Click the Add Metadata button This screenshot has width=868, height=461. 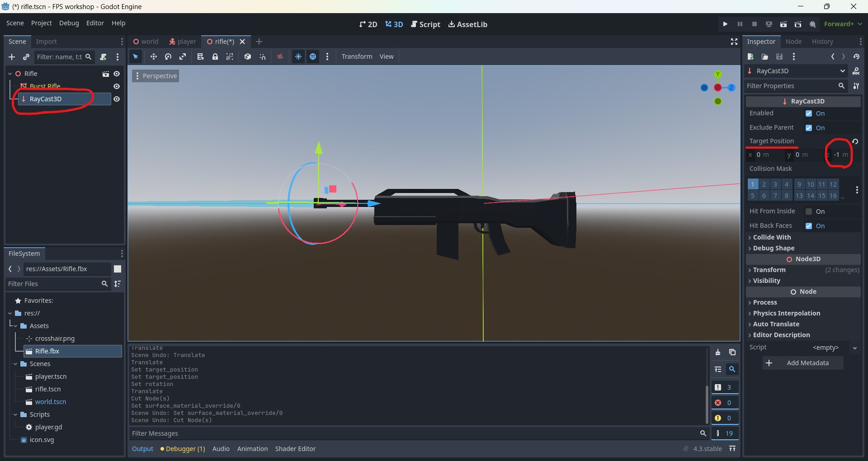tap(803, 362)
